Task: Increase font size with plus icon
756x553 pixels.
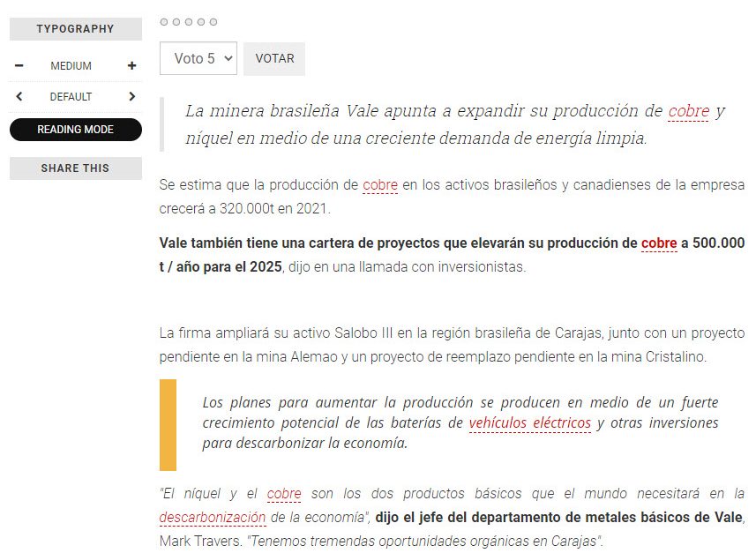Action: pyautogui.click(x=131, y=66)
